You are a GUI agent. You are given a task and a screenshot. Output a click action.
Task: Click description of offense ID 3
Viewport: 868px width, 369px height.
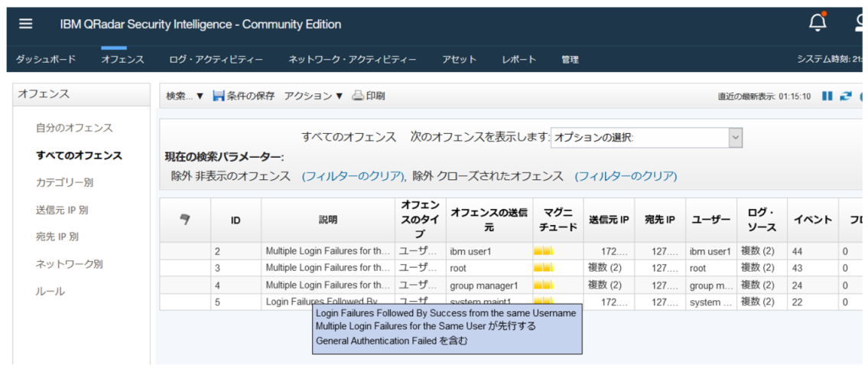pyautogui.click(x=328, y=268)
